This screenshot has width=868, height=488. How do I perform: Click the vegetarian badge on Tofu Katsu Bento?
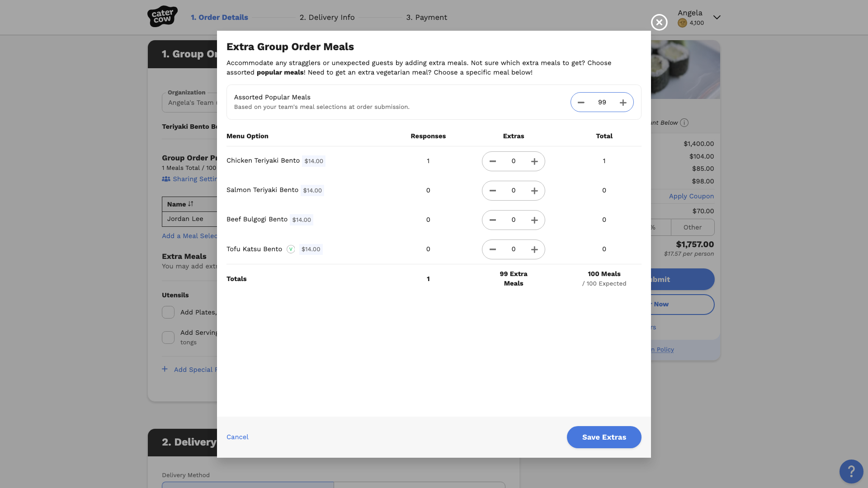[x=291, y=249]
